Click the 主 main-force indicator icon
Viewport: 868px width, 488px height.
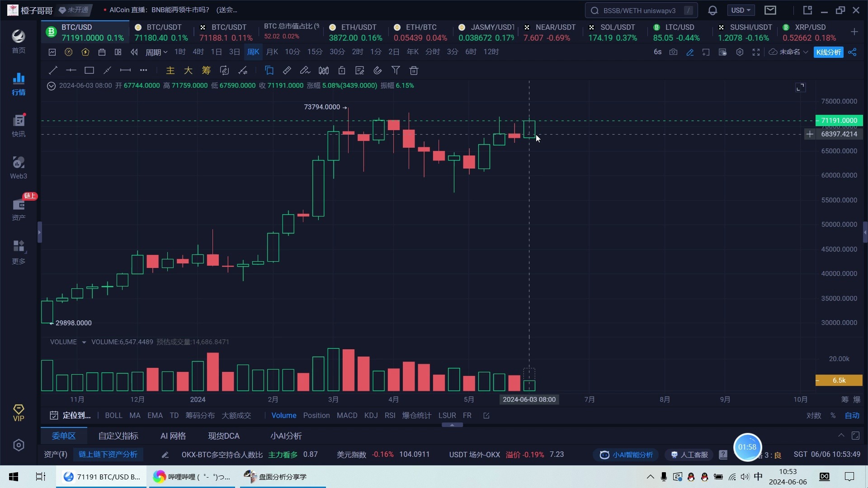click(x=170, y=70)
